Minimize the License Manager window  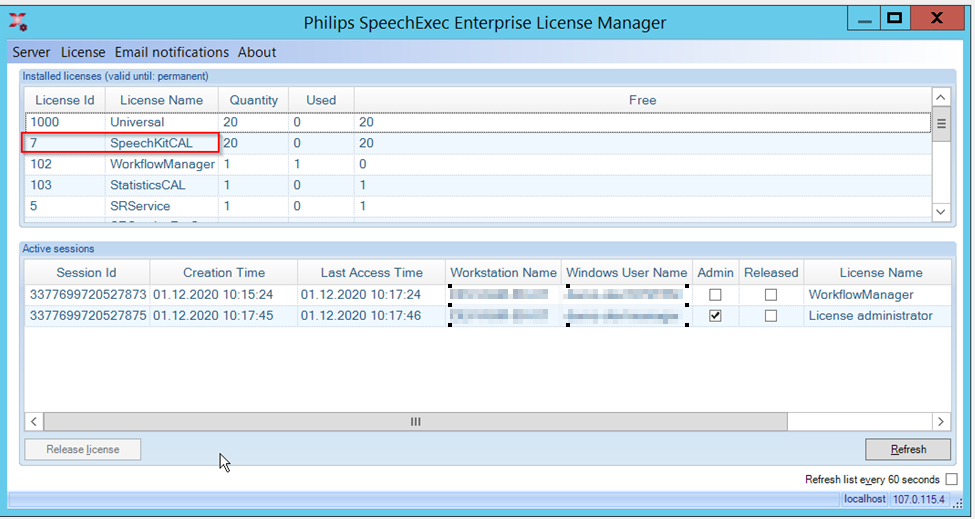(x=864, y=19)
